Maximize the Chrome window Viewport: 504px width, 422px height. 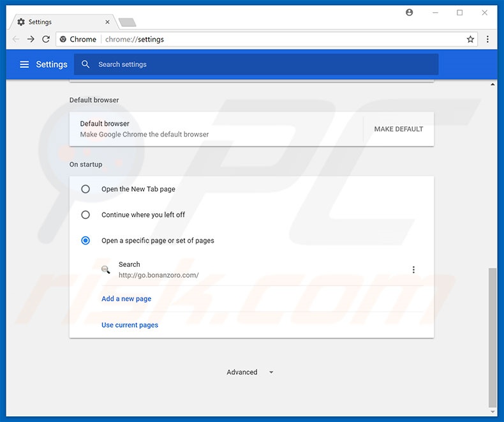[x=460, y=13]
